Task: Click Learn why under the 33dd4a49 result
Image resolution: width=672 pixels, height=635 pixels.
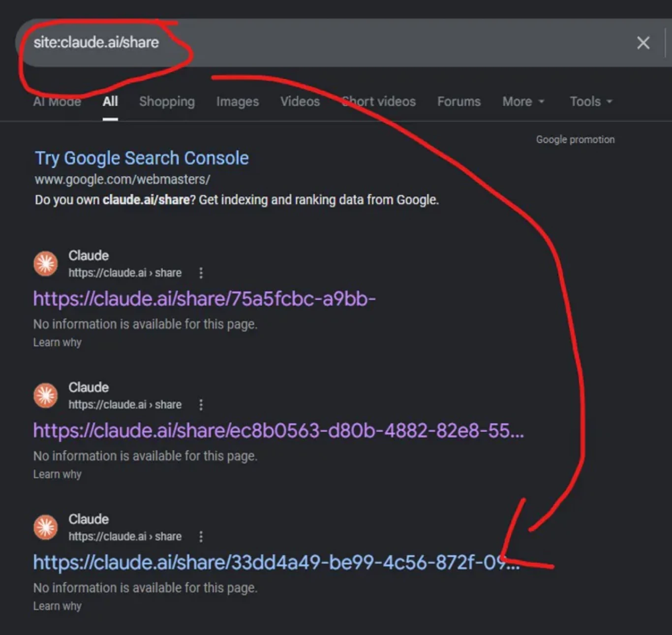Action: pyautogui.click(x=58, y=606)
